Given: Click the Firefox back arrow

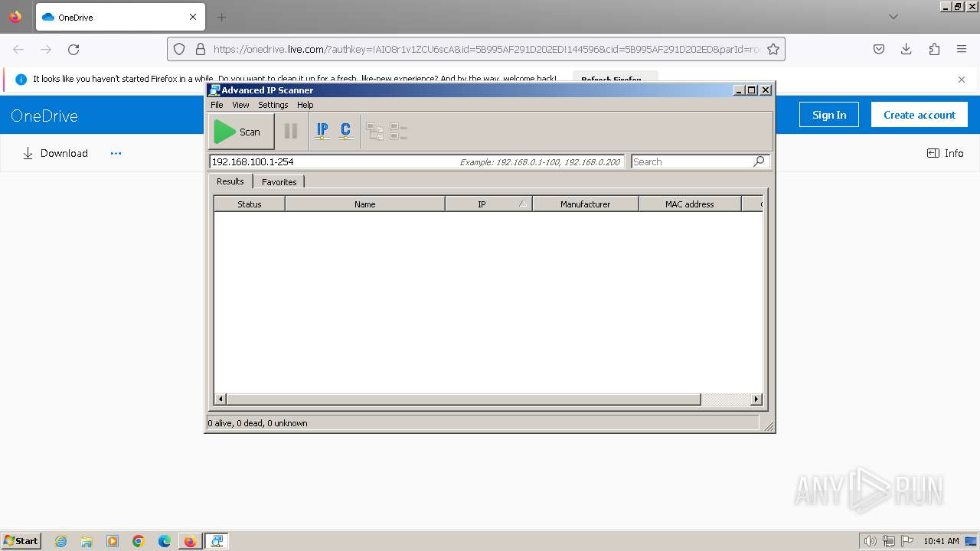Looking at the screenshot, I should pyautogui.click(x=18, y=49).
